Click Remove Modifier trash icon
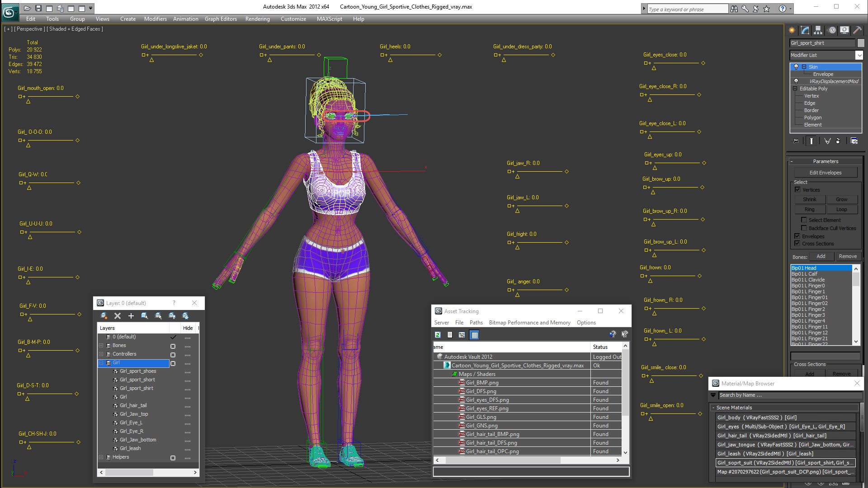 (x=838, y=141)
